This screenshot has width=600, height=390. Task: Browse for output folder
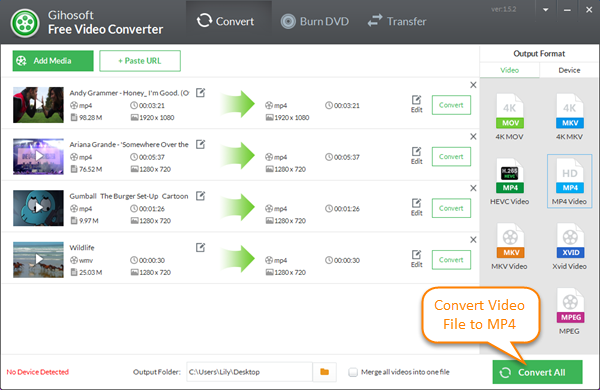pos(324,372)
